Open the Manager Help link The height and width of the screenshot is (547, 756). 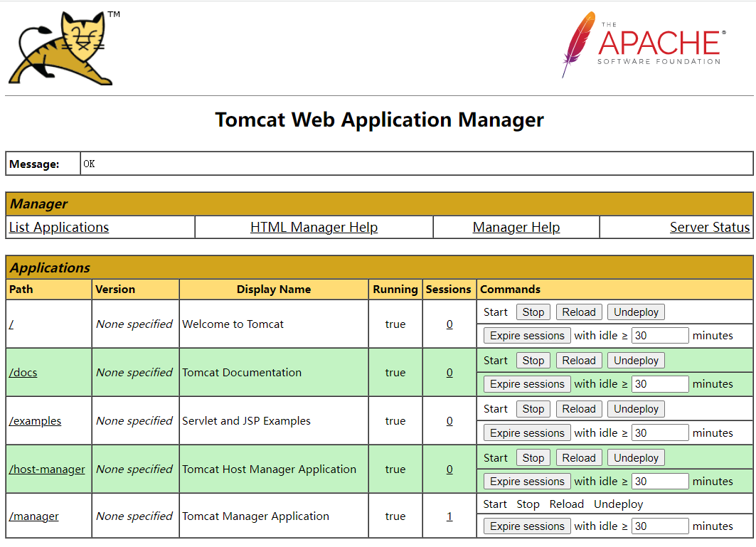click(516, 227)
